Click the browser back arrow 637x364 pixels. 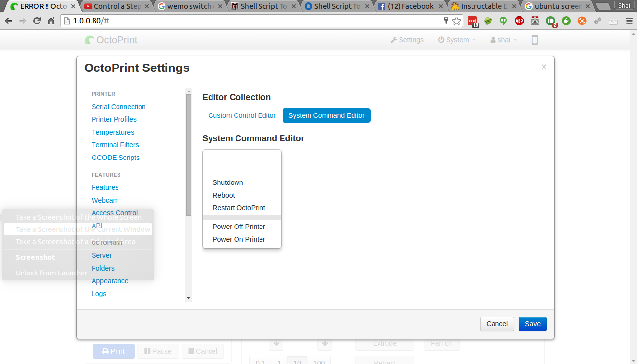(x=8, y=21)
